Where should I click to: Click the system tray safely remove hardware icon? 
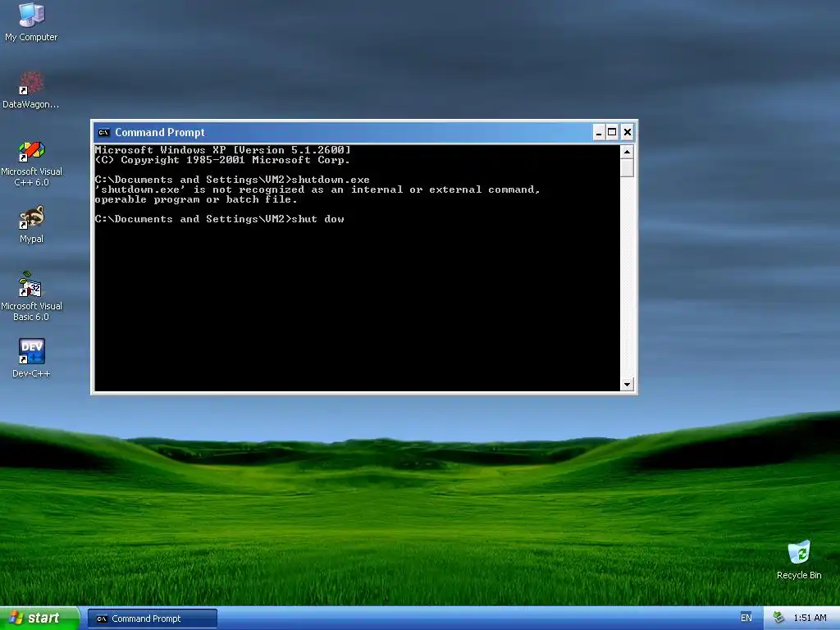[778, 618]
